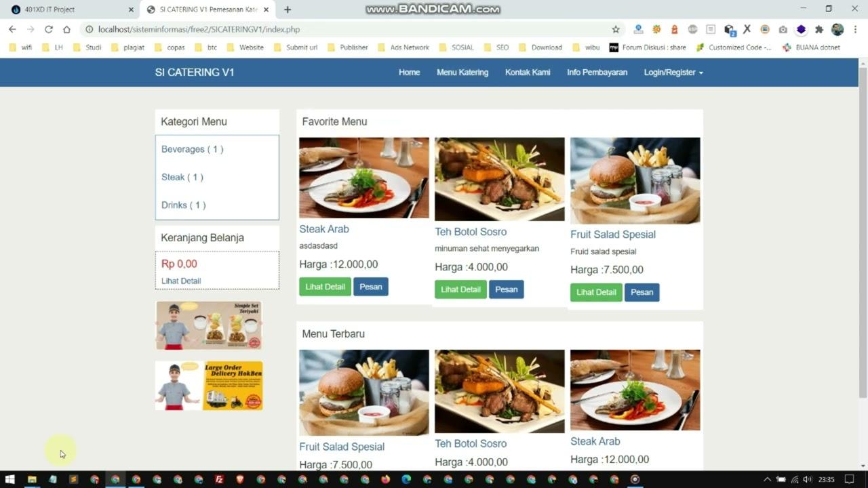The width and height of the screenshot is (868, 488).
Task: Click Lihat Detail for Steak Arab
Action: pyautogui.click(x=325, y=287)
